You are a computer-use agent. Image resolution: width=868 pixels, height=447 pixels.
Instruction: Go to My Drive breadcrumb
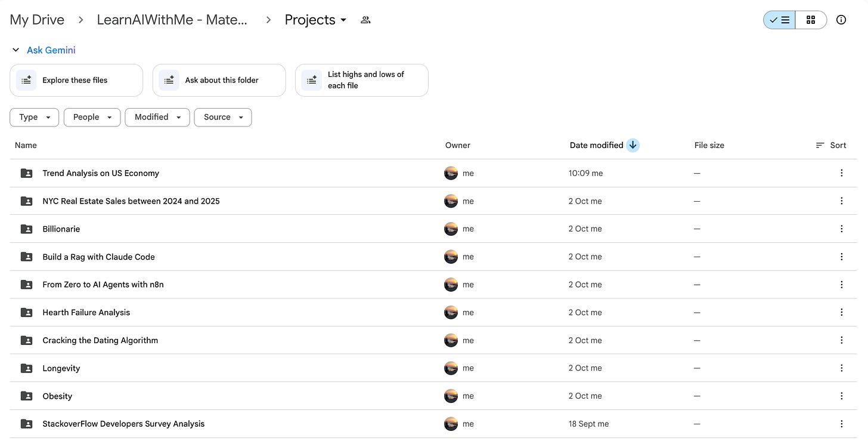(x=37, y=20)
